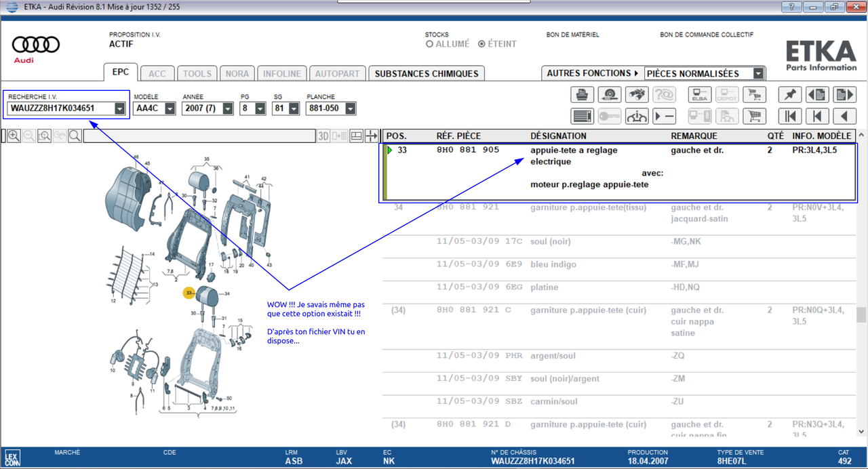Image resolution: width=868 pixels, height=469 pixels.
Task: Select the ÉTEINT stocks radio button
Action: tap(481, 44)
